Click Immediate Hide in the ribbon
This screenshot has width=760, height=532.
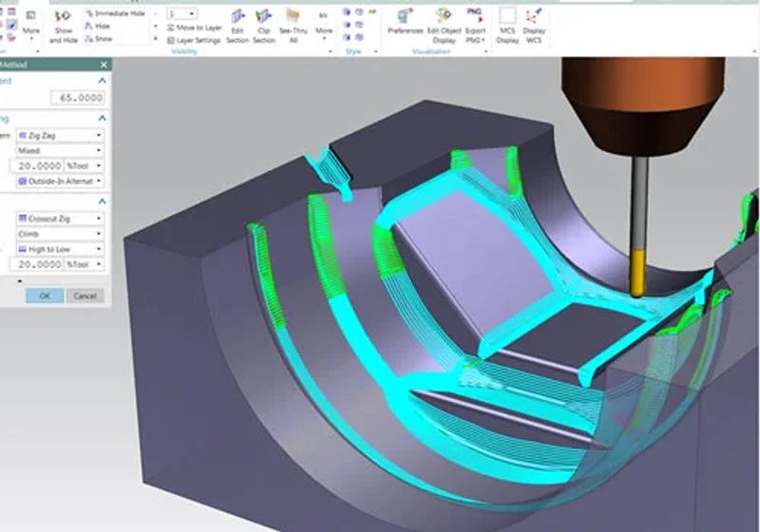pos(115,13)
